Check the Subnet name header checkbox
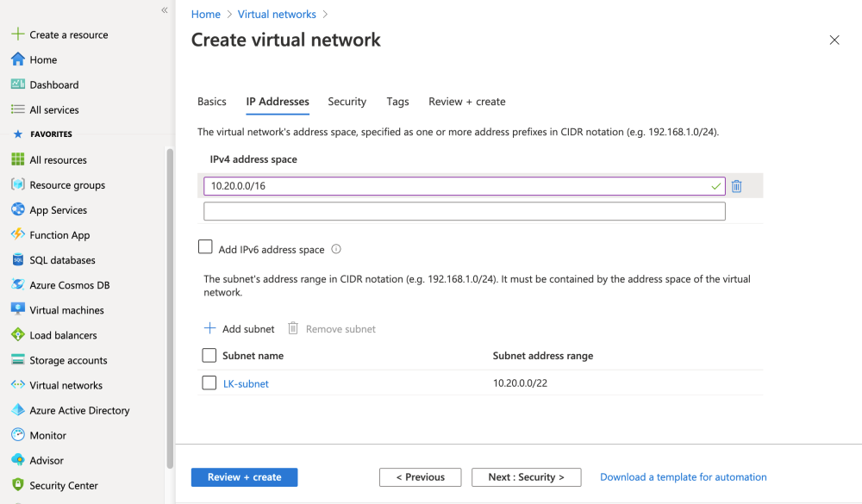This screenshot has height=504, width=862. point(209,355)
